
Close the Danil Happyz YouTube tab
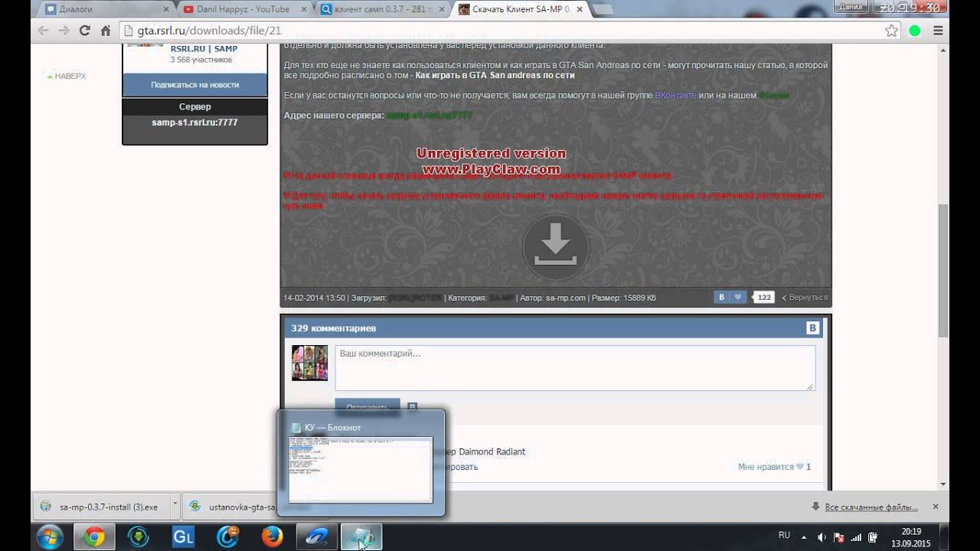(304, 9)
